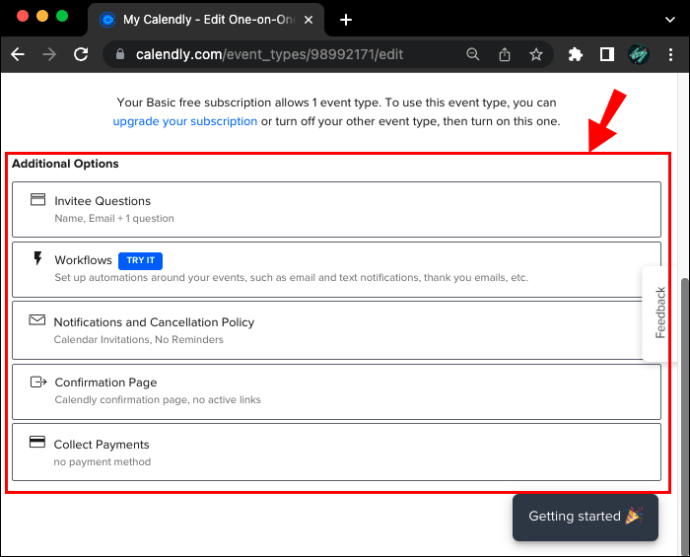Click the 'Additional Options' heading
This screenshot has width=690, height=557.
point(65,164)
